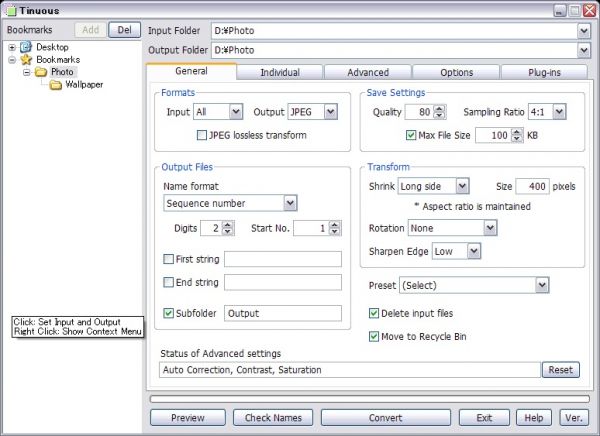600x436 pixels.
Task: Collapse the Bookmarks tree node
Action: click(x=12, y=60)
